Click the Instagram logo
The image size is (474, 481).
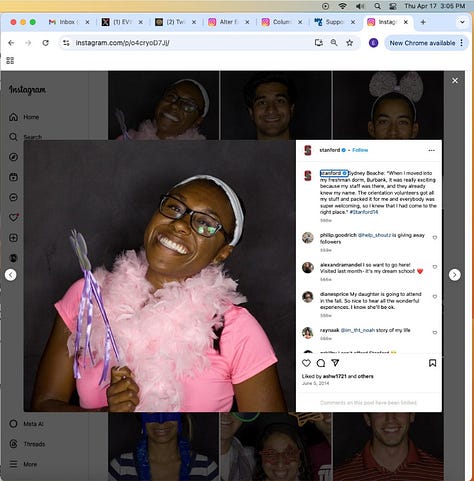tap(27, 89)
